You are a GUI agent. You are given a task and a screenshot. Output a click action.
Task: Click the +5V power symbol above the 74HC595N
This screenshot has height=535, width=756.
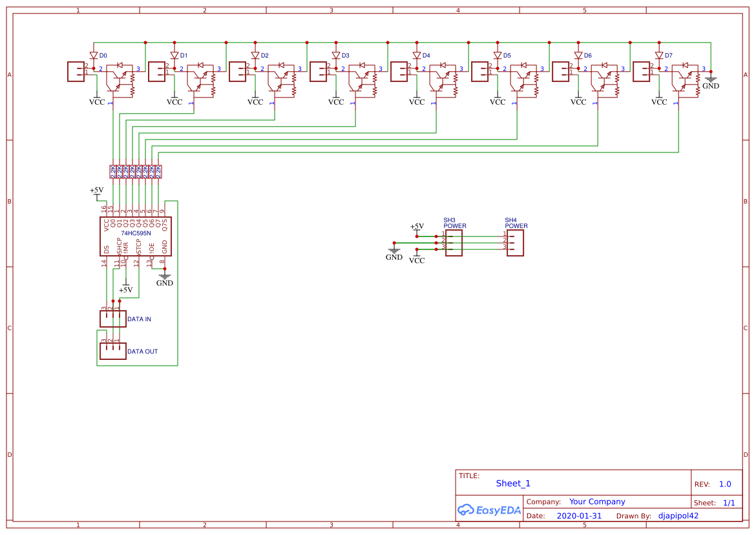[96, 191]
